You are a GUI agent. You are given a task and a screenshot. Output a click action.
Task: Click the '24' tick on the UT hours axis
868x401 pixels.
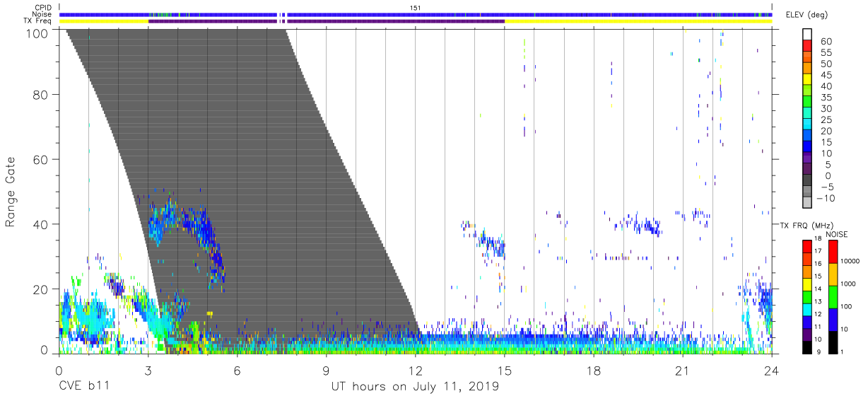pos(771,371)
